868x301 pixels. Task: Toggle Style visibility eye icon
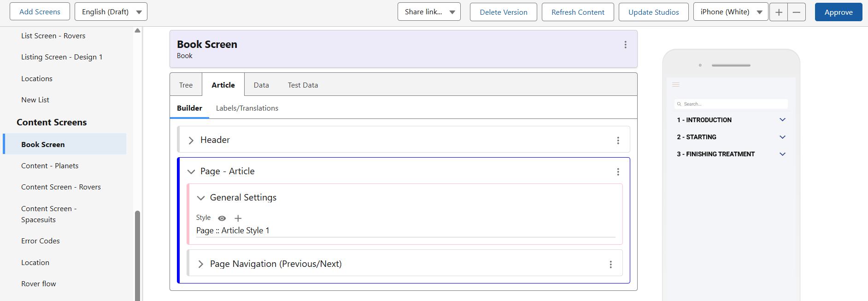(x=222, y=218)
